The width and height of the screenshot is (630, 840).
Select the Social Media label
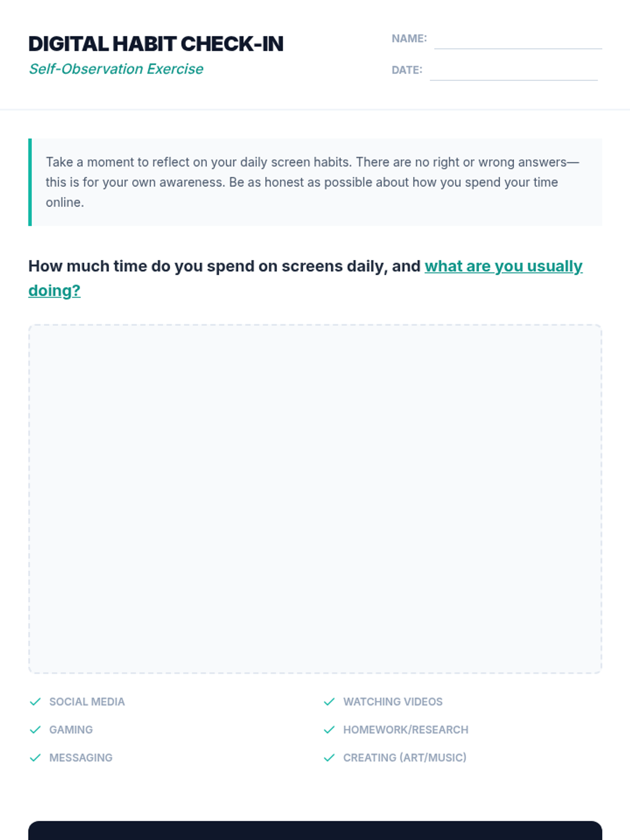click(x=87, y=702)
